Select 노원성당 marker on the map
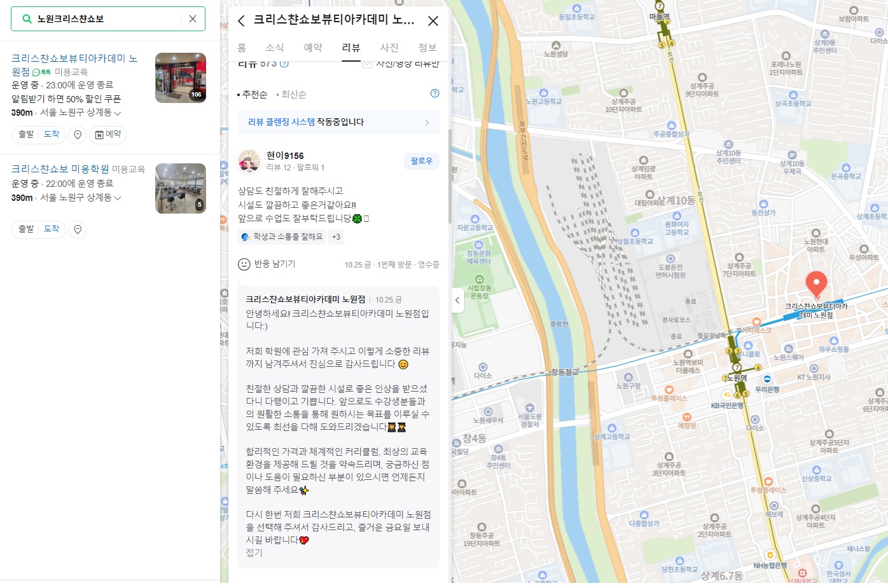 (x=556, y=46)
